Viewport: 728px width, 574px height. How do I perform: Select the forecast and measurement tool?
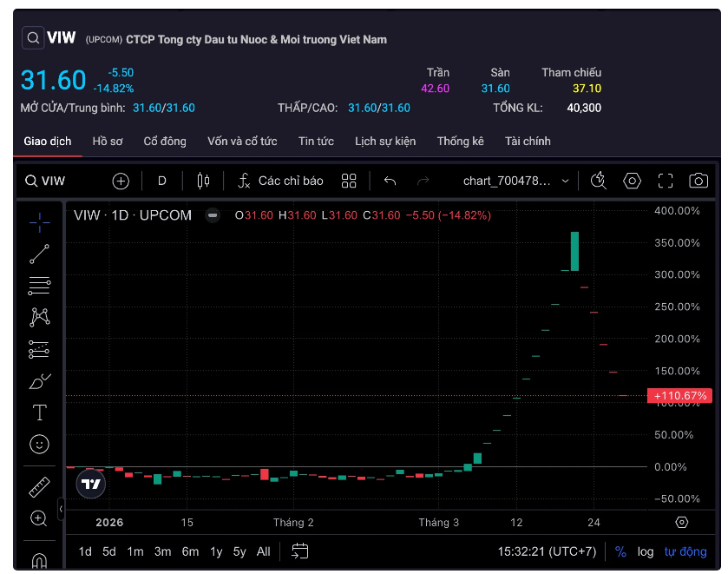(39, 349)
